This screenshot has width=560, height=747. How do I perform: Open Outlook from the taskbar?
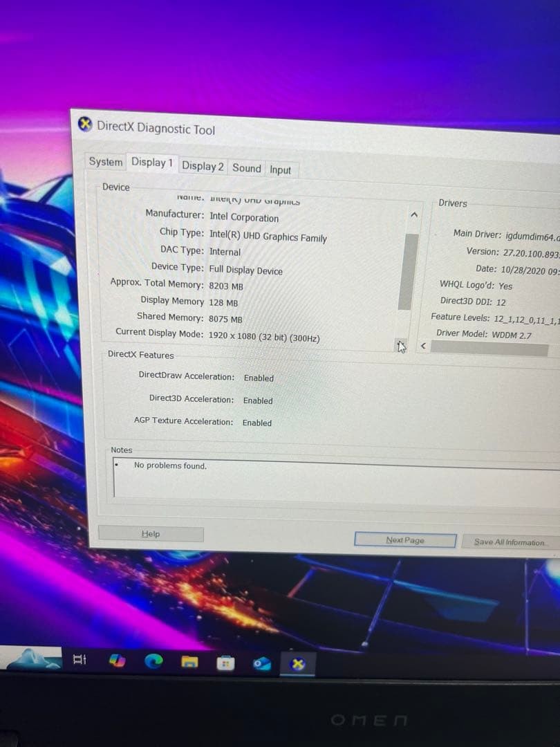pyautogui.click(x=261, y=663)
